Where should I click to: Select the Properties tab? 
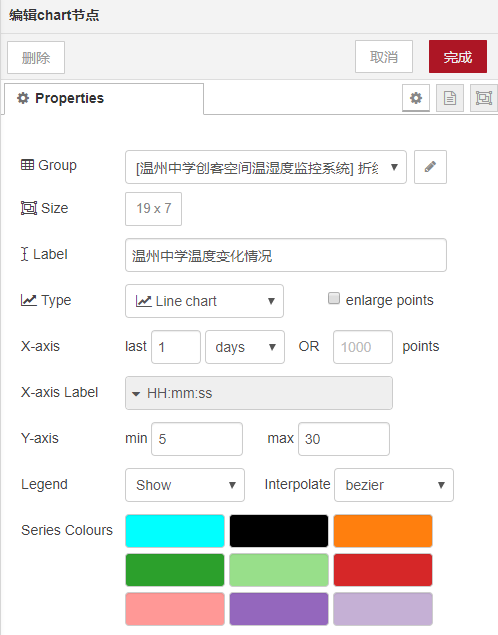tap(104, 98)
